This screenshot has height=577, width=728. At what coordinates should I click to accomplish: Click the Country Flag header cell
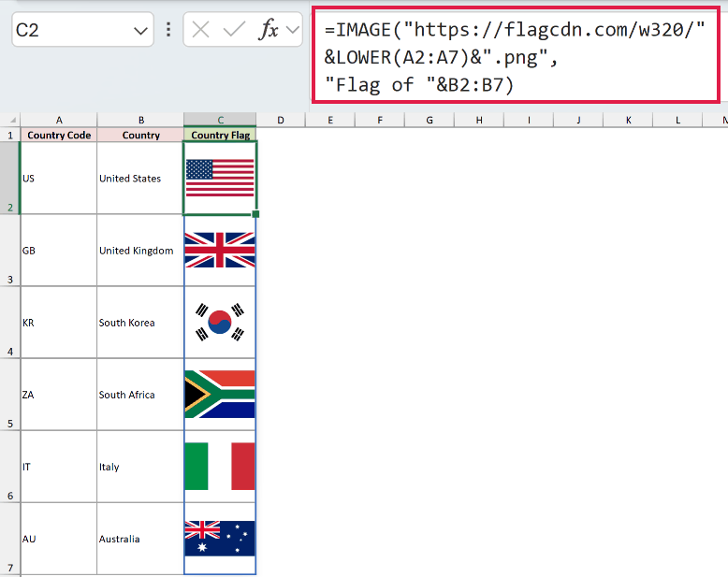(x=220, y=135)
